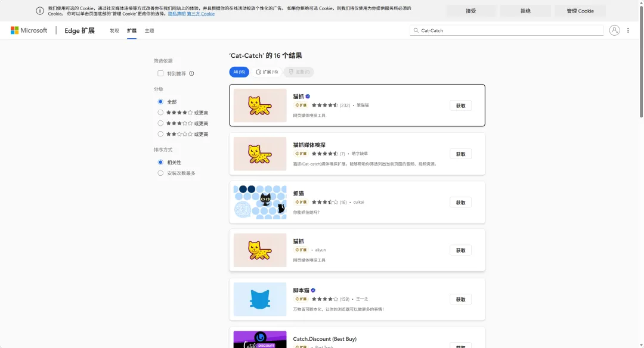Click the extension tag under 猫抓媒体嗅探
This screenshot has height=348, width=644.
coord(301,154)
